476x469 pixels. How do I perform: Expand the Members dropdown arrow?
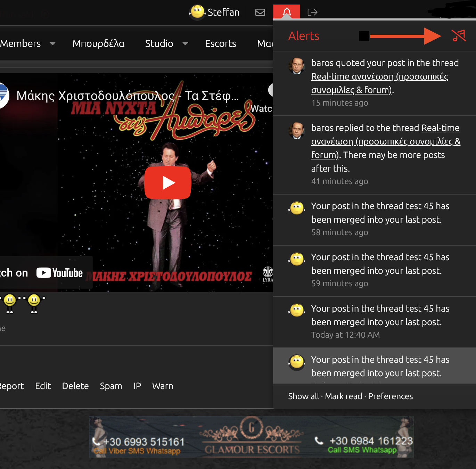point(53,44)
